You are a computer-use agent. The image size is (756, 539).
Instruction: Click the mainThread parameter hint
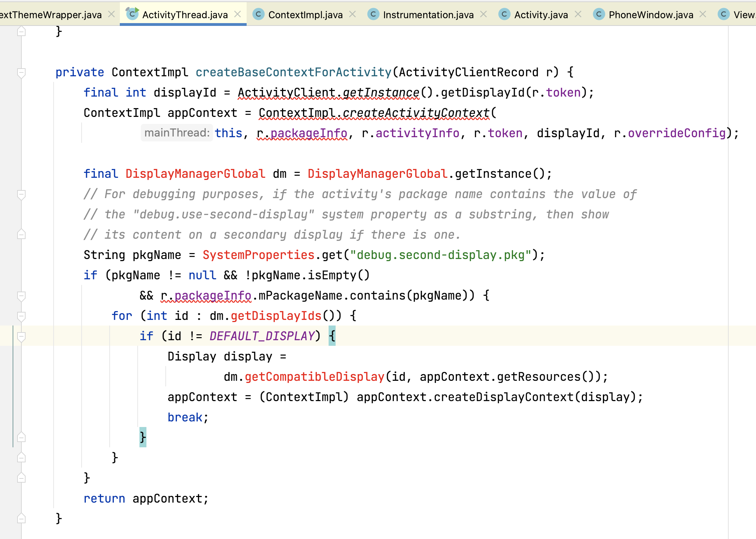(177, 133)
